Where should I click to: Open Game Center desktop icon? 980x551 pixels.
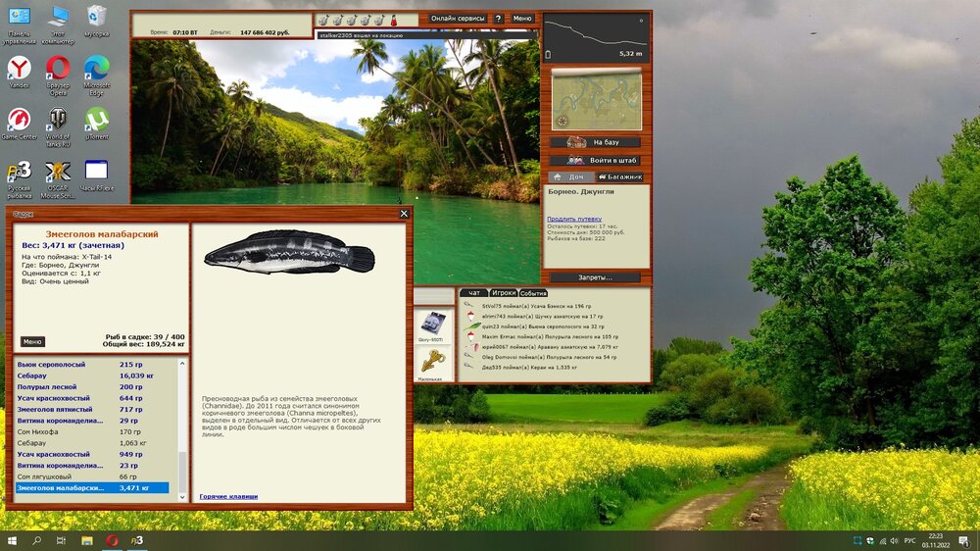click(x=19, y=124)
